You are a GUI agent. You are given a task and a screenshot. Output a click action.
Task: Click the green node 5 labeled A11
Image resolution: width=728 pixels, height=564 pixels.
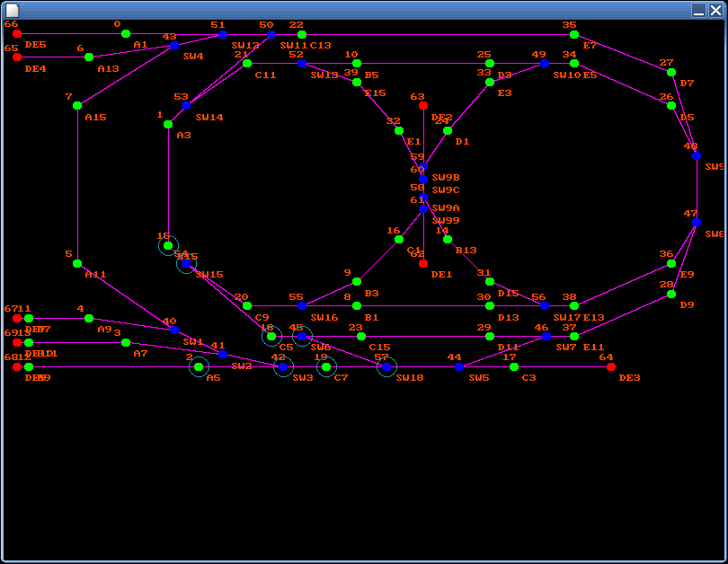pyautogui.click(x=77, y=263)
